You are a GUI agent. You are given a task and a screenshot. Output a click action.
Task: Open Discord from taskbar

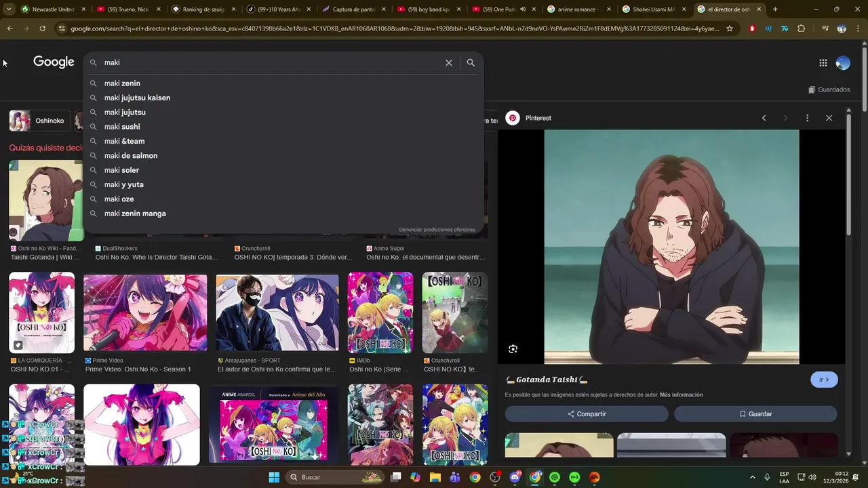point(515,477)
